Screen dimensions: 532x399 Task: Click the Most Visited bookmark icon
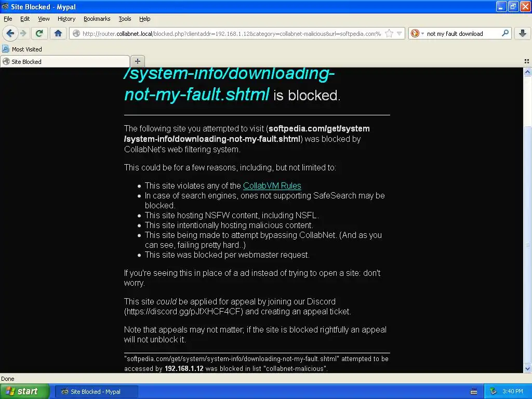(5, 49)
